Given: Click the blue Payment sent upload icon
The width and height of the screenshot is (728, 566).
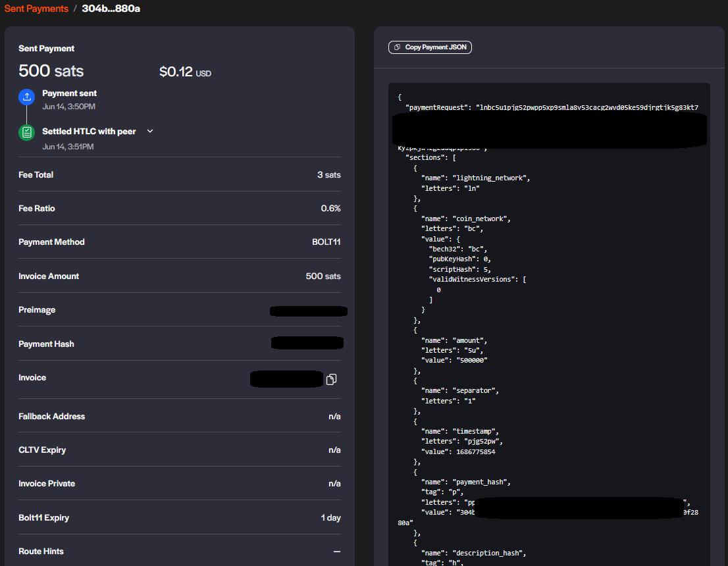Looking at the screenshot, I should [x=26, y=97].
